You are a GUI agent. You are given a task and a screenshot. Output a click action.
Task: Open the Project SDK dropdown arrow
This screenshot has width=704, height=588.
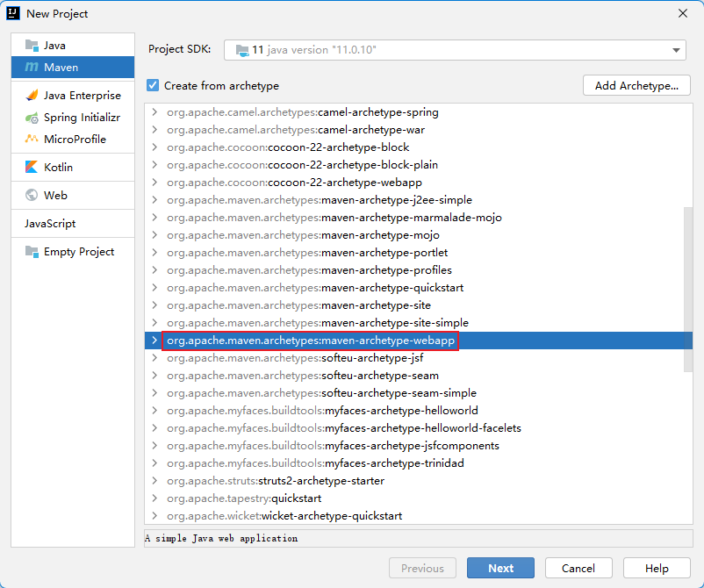pyautogui.click(x=676, y=50)
